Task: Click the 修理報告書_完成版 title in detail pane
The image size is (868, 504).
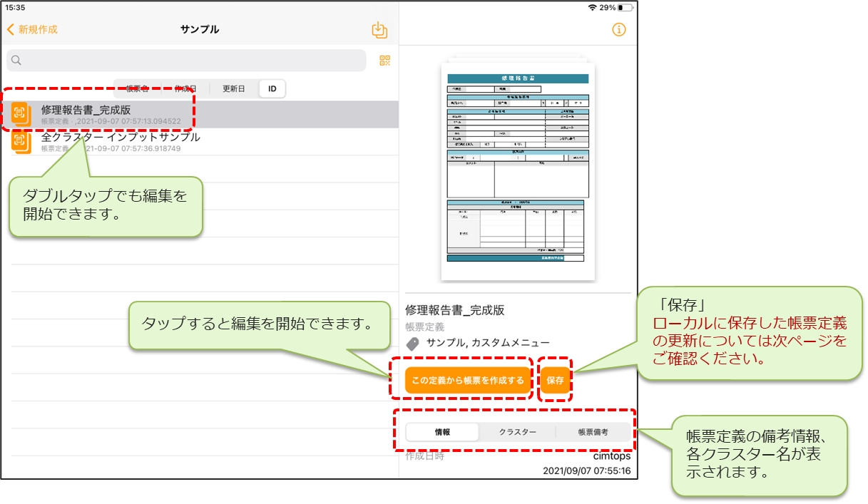Action: tap(455, 310)
